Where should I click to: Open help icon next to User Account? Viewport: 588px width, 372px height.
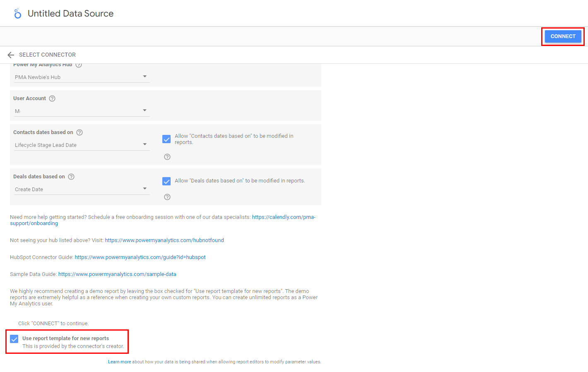pyautogui.click(x=52, y=98)
